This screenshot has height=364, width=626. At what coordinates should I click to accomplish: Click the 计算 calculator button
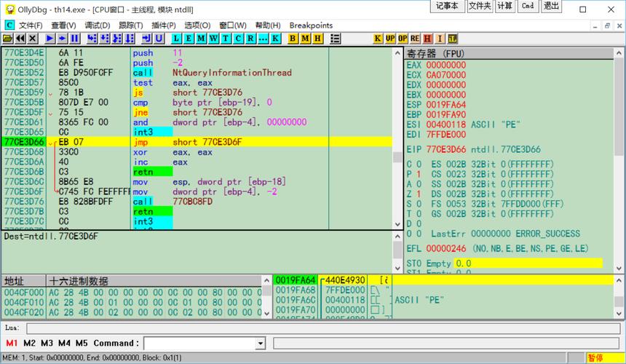[x=504, y=6]
